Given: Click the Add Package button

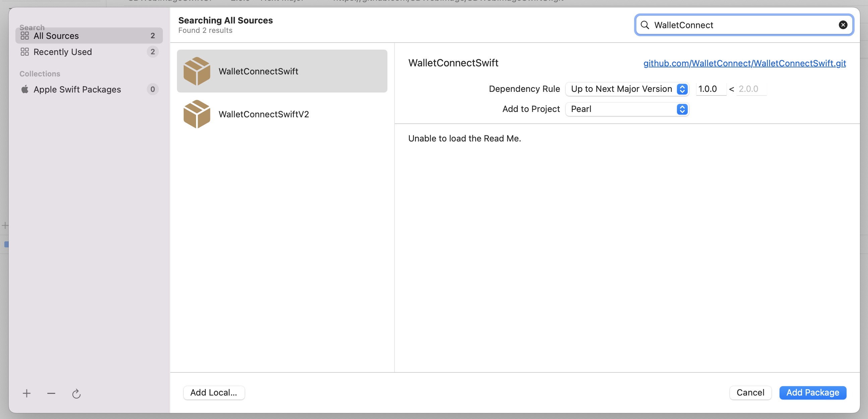Looking at the screenshot, I should pos(813,393).
